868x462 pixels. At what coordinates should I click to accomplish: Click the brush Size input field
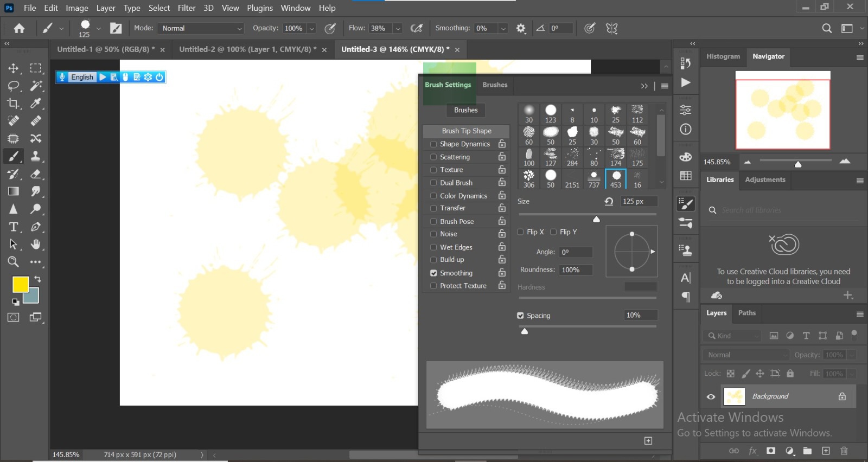tap(638, 201)
